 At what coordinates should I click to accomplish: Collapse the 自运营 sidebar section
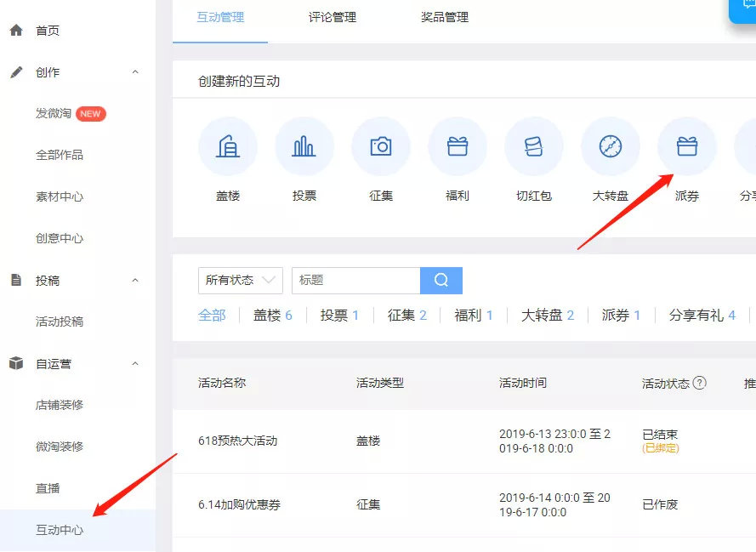click(134, 363)
